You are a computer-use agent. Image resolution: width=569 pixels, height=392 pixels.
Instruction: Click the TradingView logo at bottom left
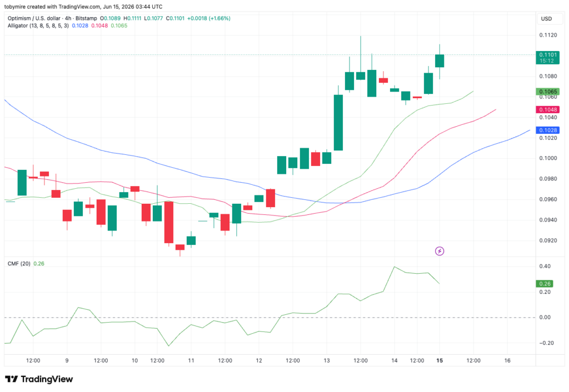click(39, 379)
